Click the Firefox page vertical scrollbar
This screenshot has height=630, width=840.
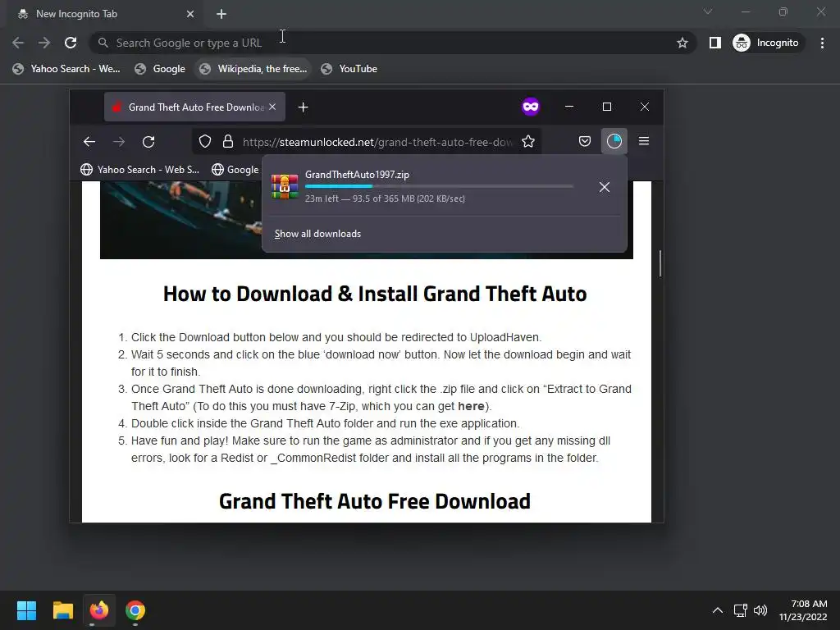coord(660,263)
